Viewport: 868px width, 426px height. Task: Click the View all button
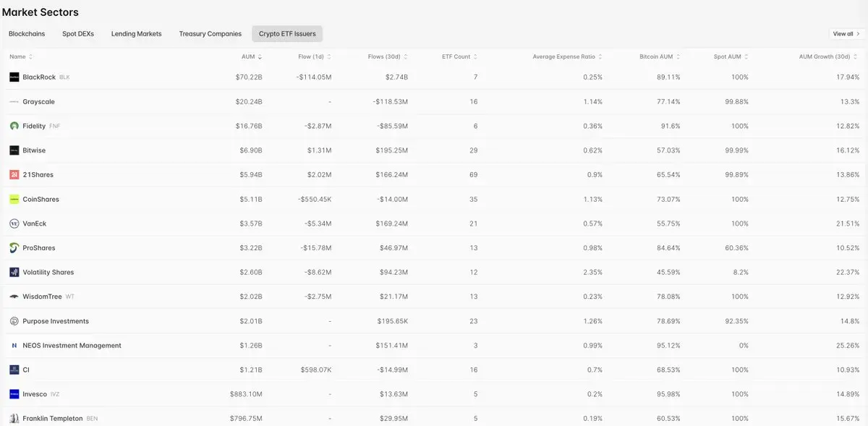tap(846, 34)
